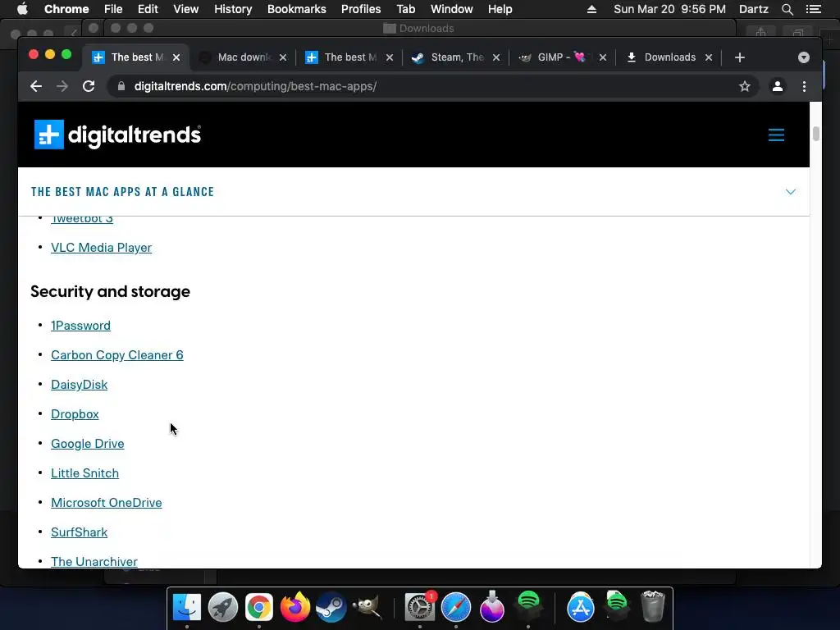Open the Edit menu
This screenshot has width=840, height=630.
point(148,9)
